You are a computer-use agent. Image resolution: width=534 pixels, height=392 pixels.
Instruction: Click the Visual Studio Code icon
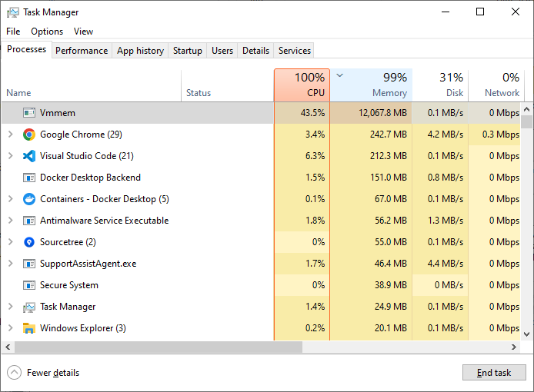[29, 156]
